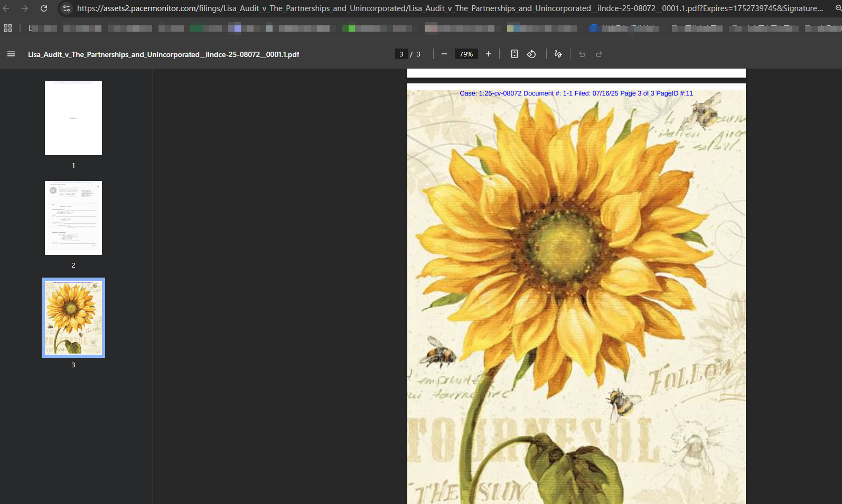Go back to the previous browser page
This screenshot has height=504, width=842.
6,8
